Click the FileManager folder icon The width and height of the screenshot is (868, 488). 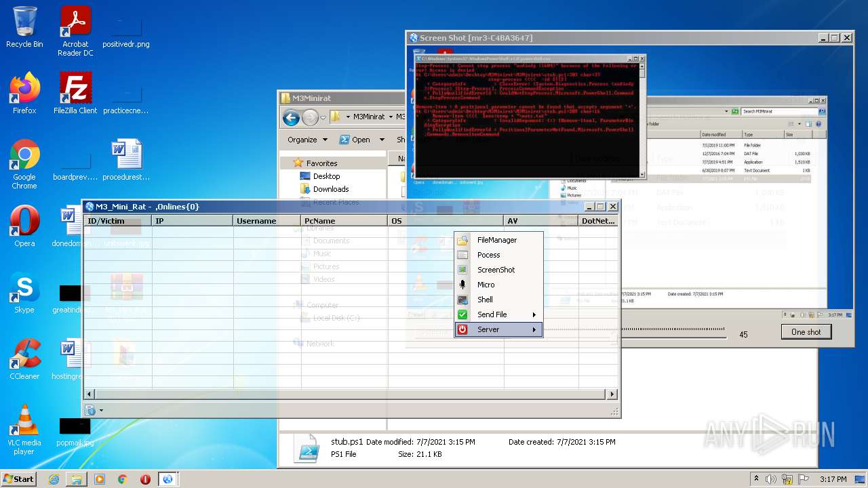462,240
